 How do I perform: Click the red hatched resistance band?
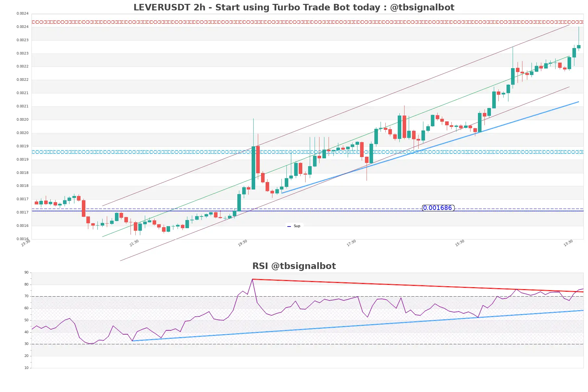(307, 22)
